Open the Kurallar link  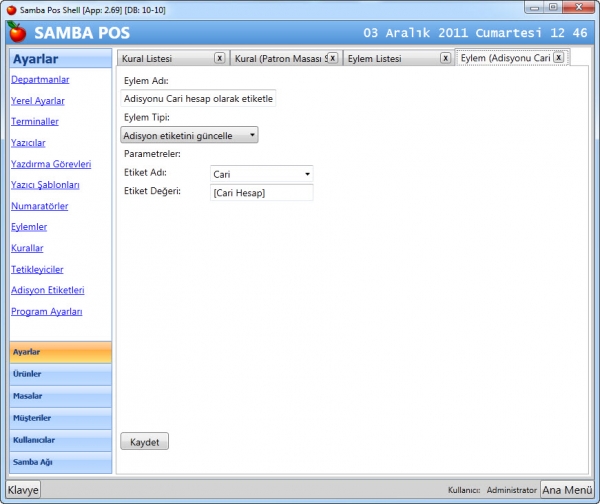pyautogui.click(x=27, y=248)
